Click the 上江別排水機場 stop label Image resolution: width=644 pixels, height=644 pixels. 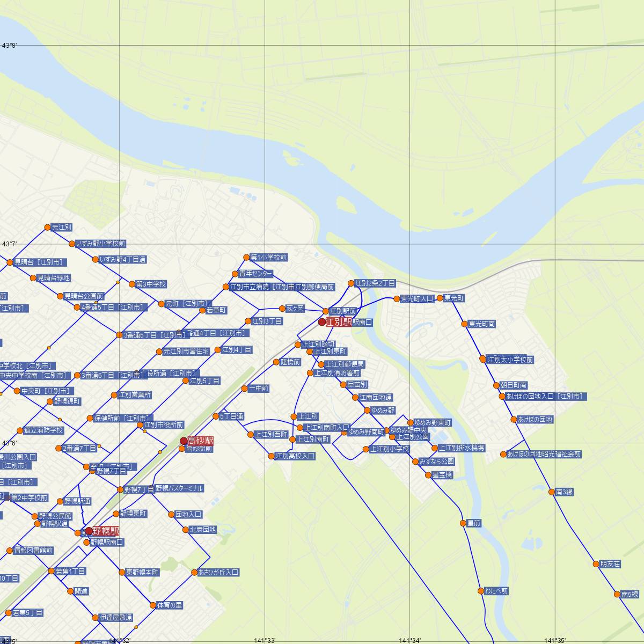tap(462, 448)
